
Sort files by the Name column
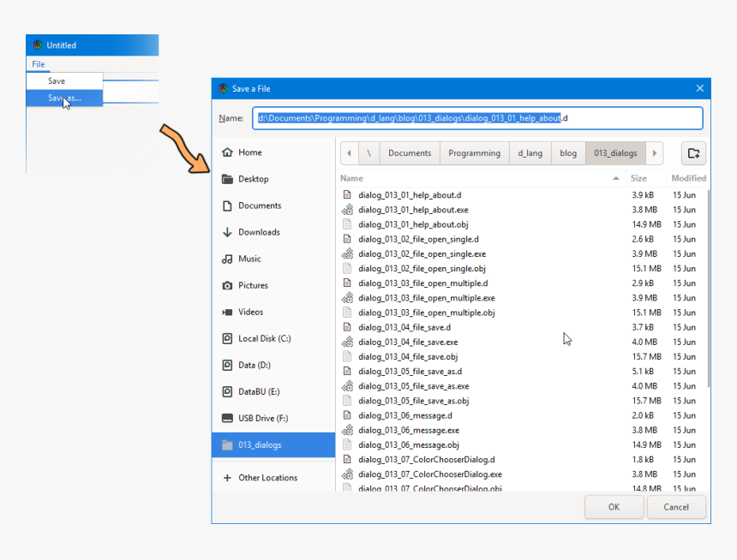click(x=352, y=178)
